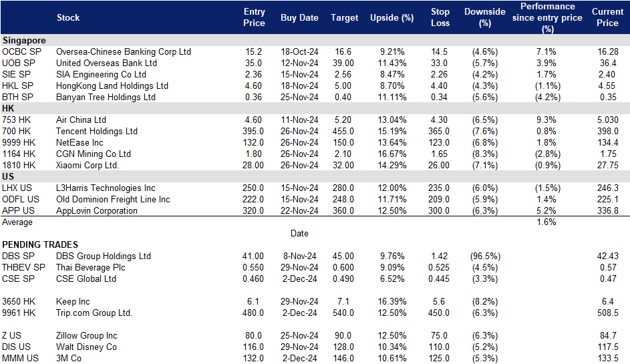Select Banyan Tree's (4.2%) performance
630x364 pixels.
(548, 98)
